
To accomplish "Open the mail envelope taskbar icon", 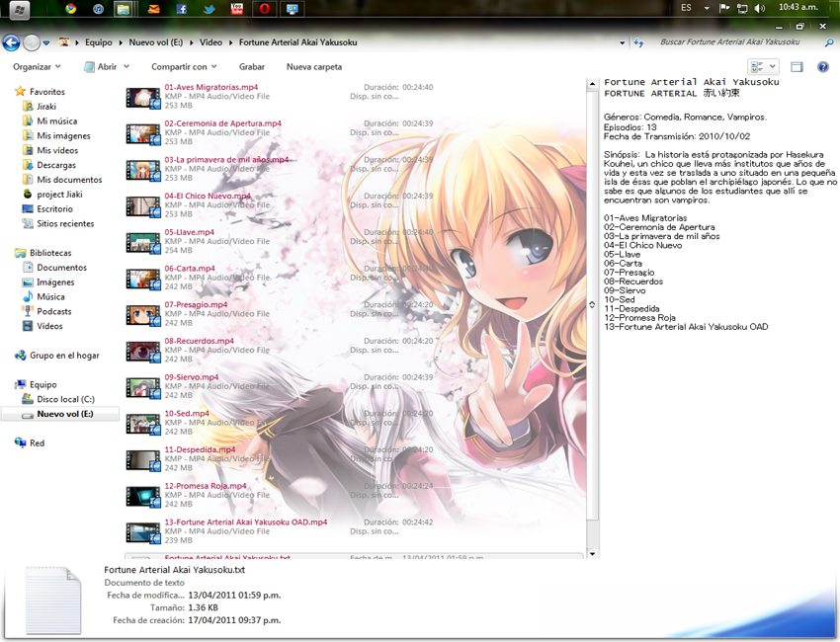I will 154,9.
